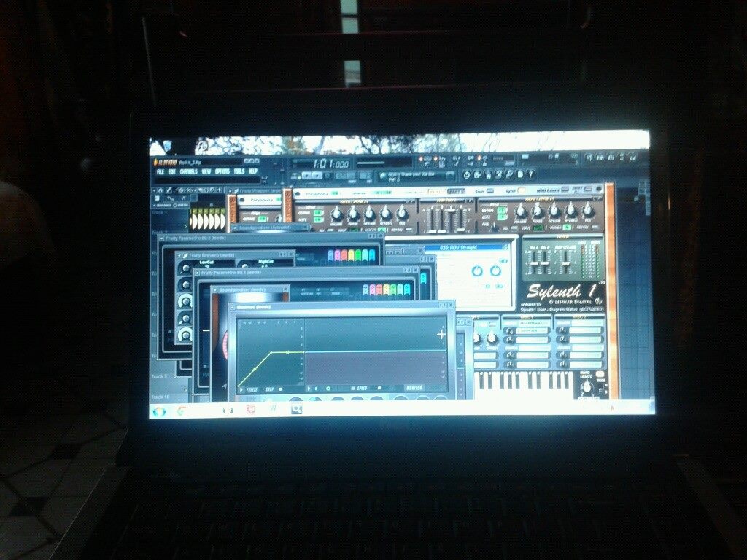Open the HELP menu
The width and height of the screenshot is (747, 560).
click(253, 171)
